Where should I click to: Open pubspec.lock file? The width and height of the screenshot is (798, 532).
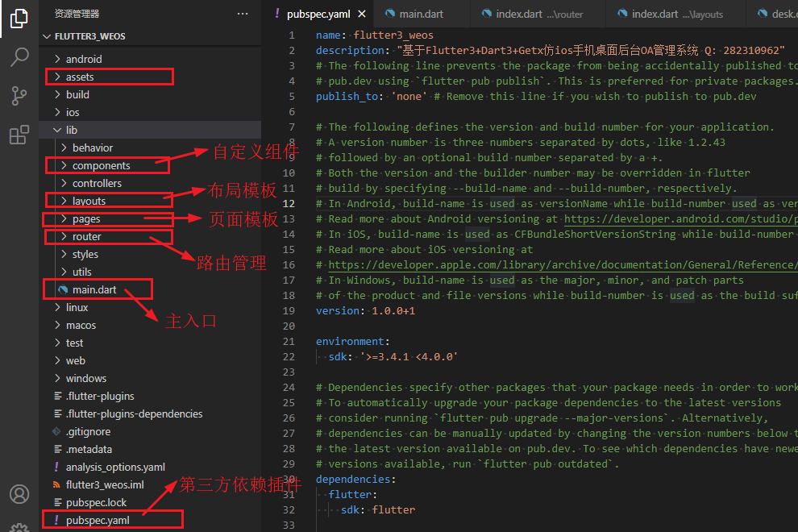151,502
